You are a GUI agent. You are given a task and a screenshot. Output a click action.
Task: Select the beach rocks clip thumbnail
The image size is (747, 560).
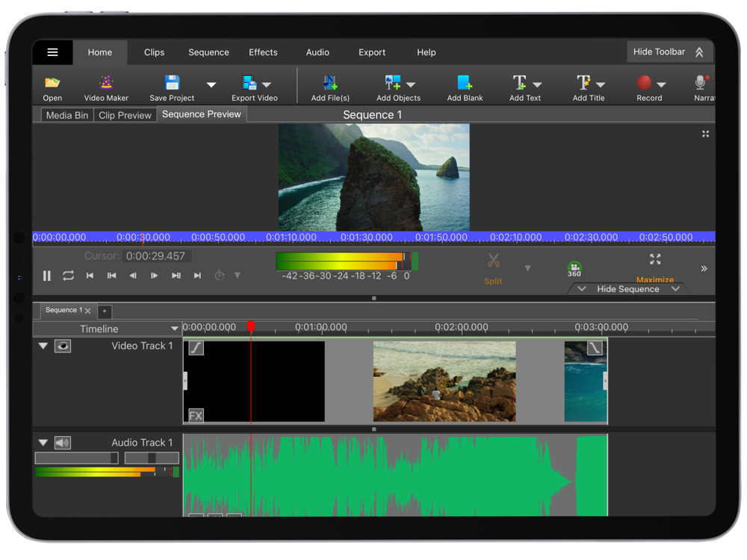click(x=444, y=382)
